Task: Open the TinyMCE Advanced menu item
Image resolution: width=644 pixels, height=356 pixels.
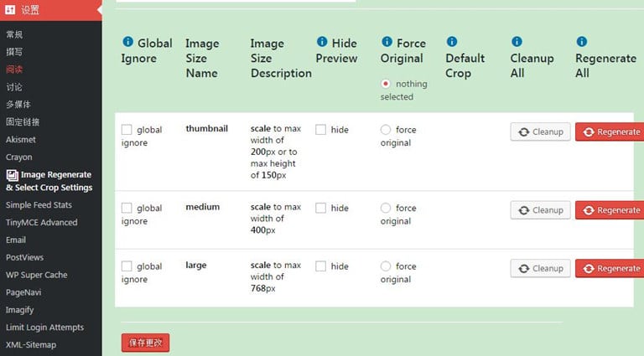Action: coord(41,223)
